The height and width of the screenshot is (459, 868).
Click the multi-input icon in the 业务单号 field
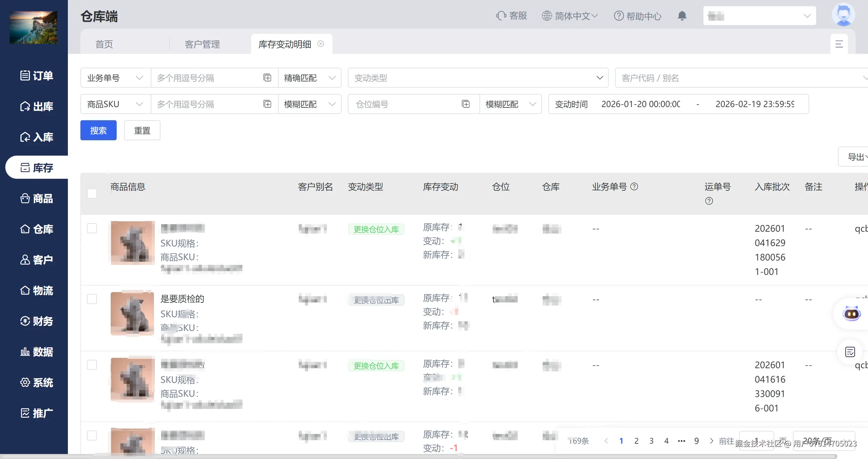click(267, 78)
